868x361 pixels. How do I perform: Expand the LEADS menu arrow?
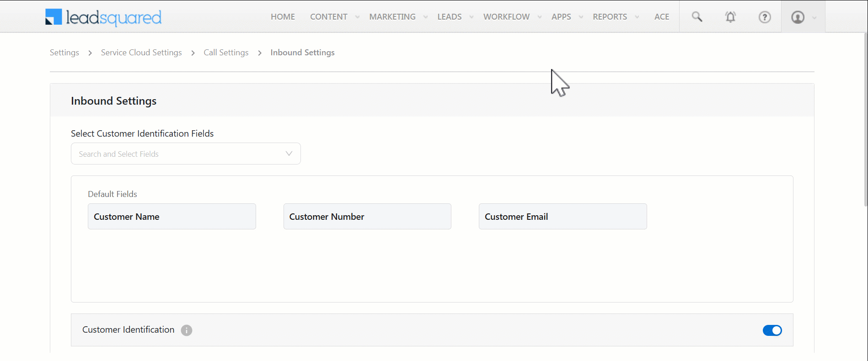tap(472, 17)
